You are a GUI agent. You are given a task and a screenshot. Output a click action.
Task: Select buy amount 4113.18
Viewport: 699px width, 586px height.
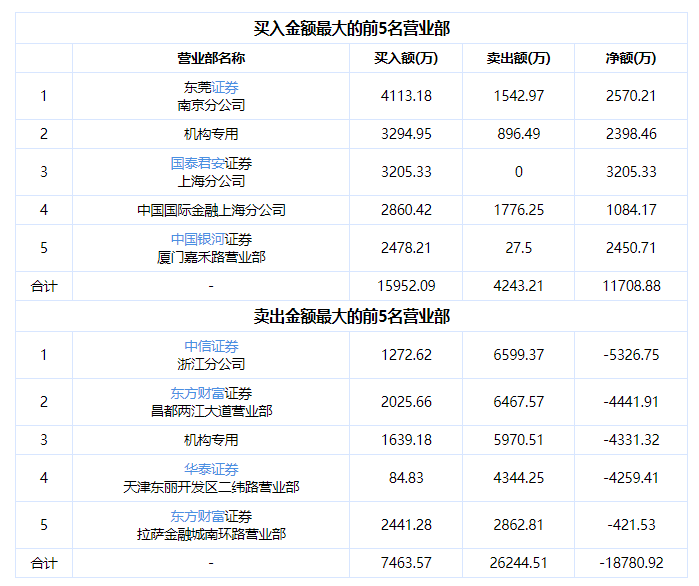(406, 96)
